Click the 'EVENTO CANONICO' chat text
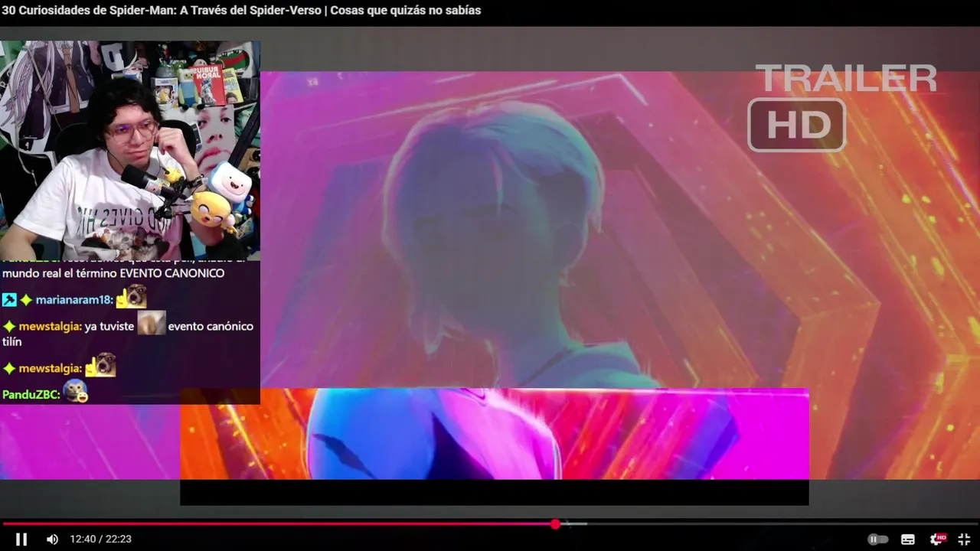Viewport: 980px width, 551px height. (x=172, y=273)
